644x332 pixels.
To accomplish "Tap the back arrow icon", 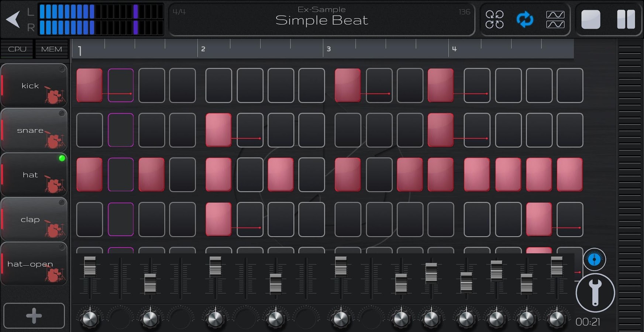I will (13, 20).
